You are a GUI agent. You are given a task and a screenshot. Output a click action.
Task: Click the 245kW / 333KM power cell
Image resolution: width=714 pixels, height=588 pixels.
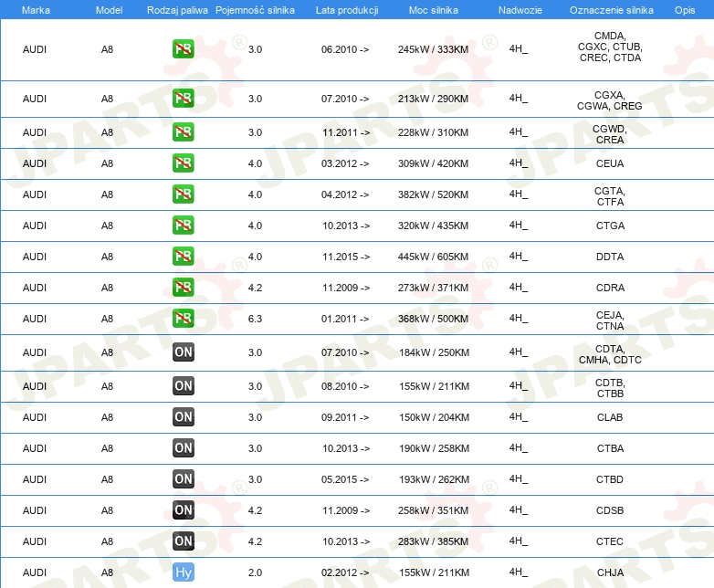click(433, 49)
